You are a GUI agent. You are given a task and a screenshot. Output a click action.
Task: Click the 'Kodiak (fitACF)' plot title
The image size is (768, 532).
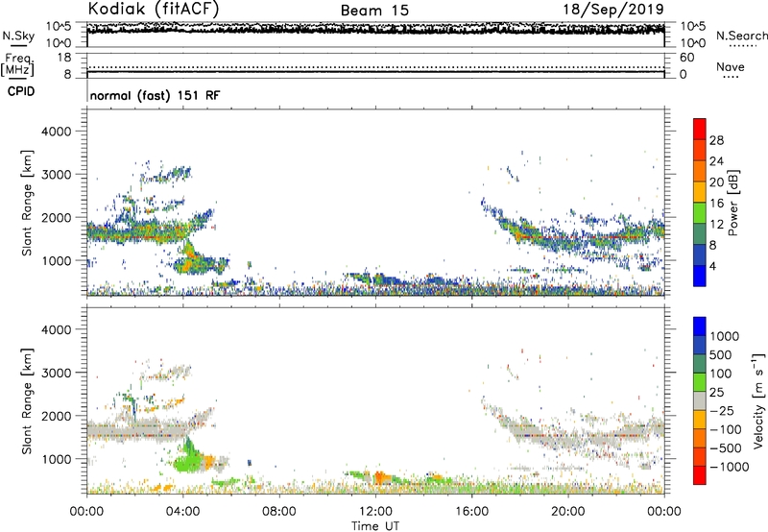tap(154, 9)
